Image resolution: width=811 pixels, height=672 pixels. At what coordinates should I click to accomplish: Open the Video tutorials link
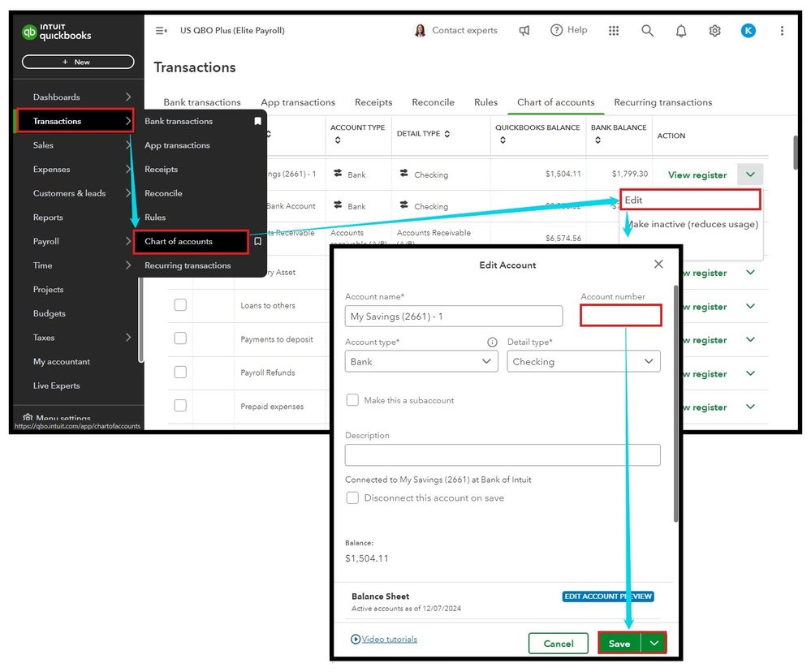[x=389, y=639]
